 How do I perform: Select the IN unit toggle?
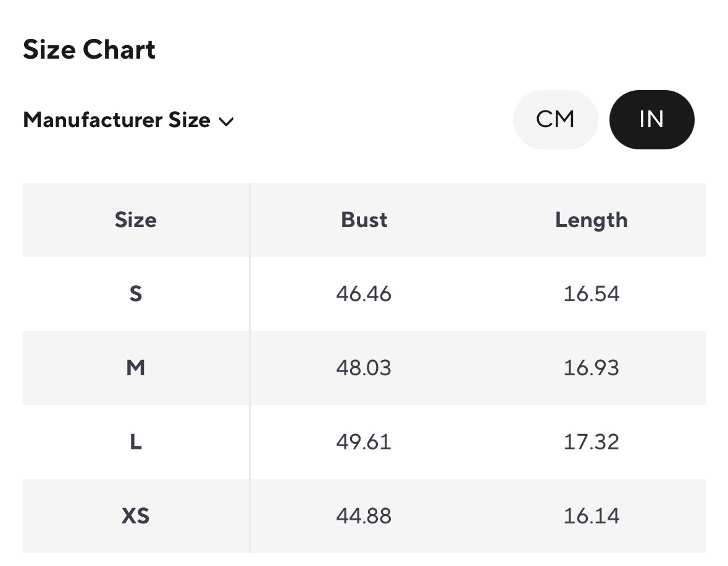pyautogui.click(x=651, y=120)
